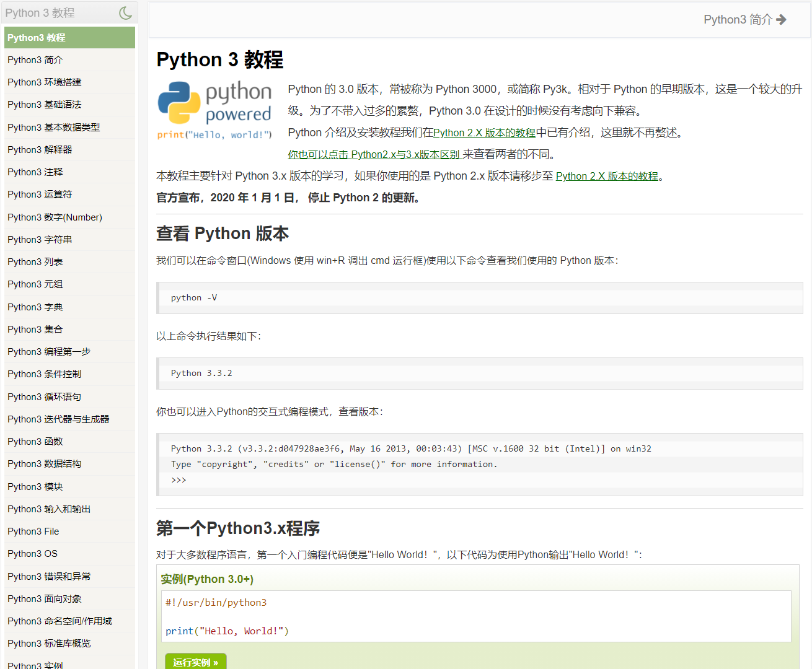Image resolution: width=812 pixels, height=669 pixels.
Task: Click the Python 3 教程 page title
Action: [x=219, y=59]
